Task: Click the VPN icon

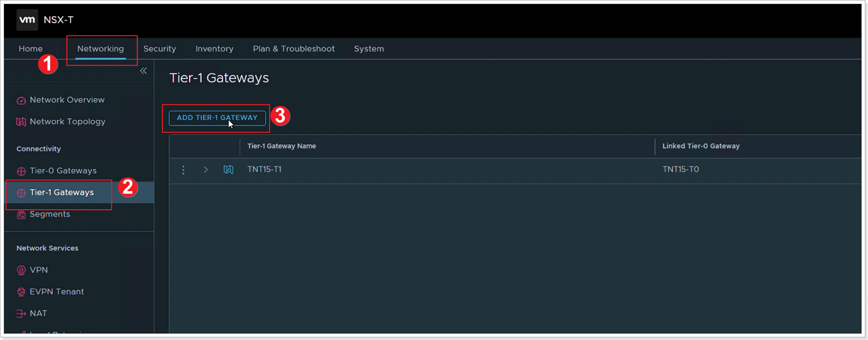Action: (21, 270)
